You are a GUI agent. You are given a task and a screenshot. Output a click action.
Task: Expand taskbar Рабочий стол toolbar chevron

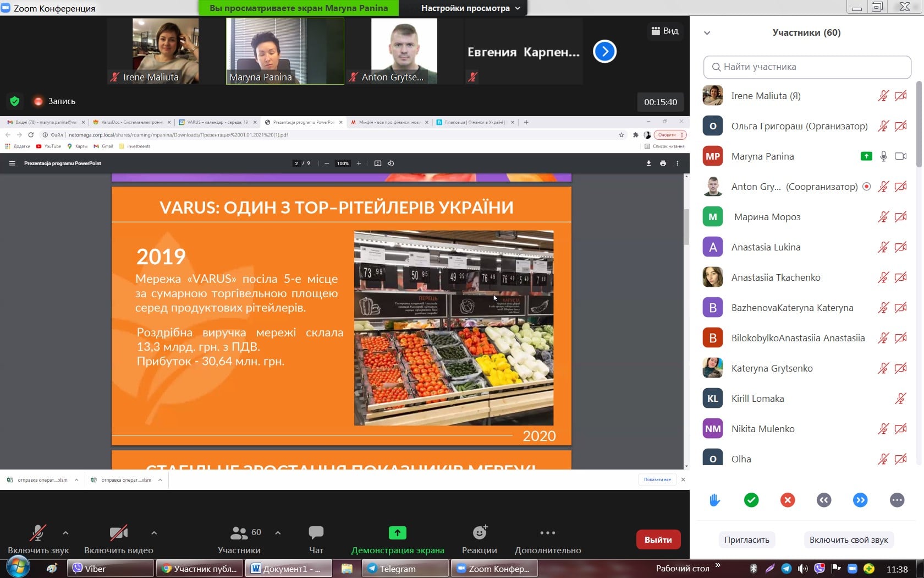click(x=718, y=565)
